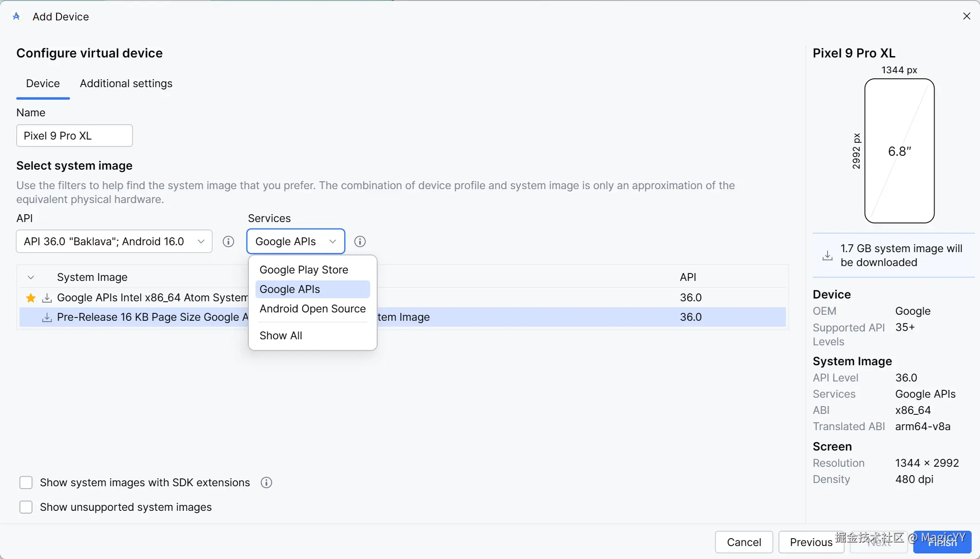Click the API info icon
980x559 pixels.
pos(228,241)
